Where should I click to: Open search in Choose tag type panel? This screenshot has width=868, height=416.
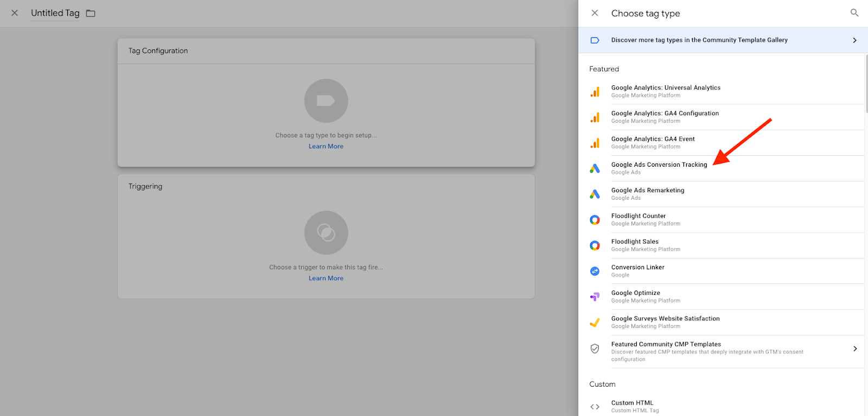(854, 12)
